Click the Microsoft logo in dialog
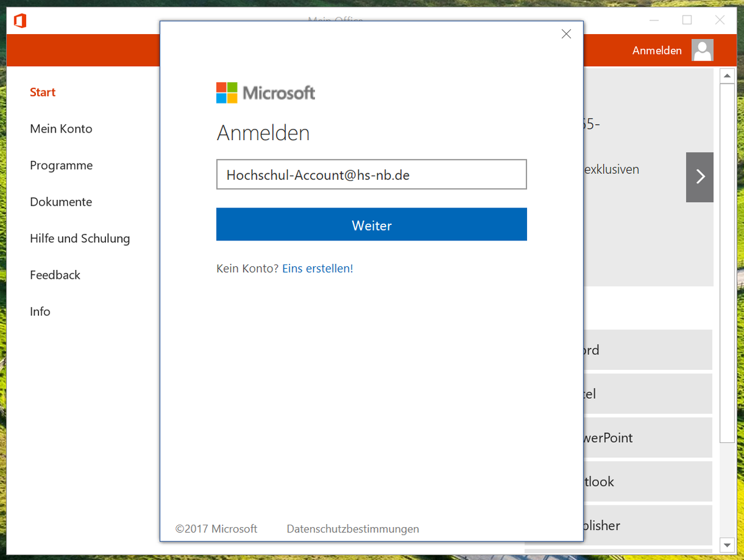 tap(265, 93)
